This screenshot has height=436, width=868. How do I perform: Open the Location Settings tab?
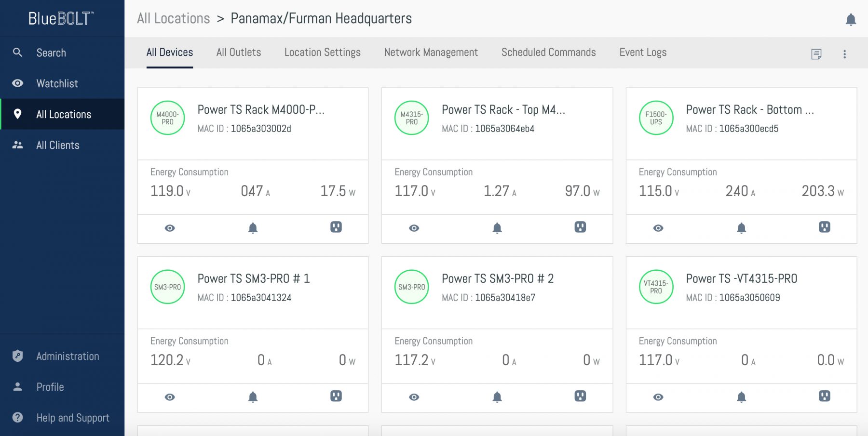click(x=323, y=53)
